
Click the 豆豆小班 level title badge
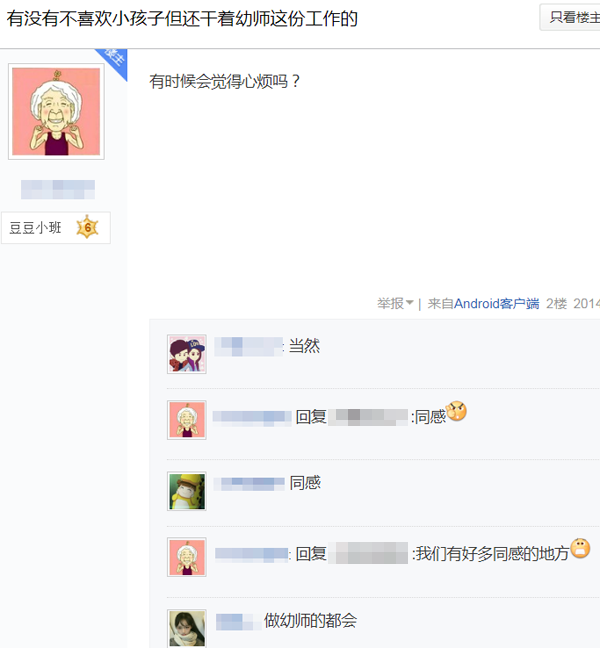point(56,228)
